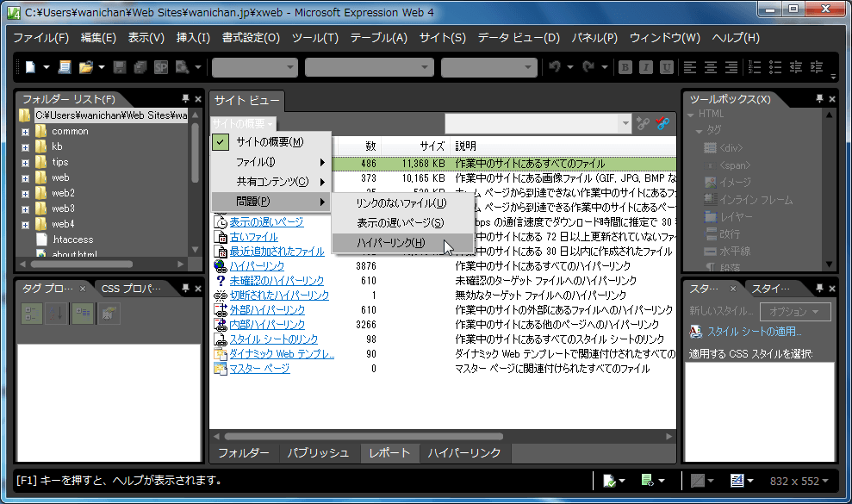
Task: Select the .htaccess file in Folder List
Action: point(73,240)
